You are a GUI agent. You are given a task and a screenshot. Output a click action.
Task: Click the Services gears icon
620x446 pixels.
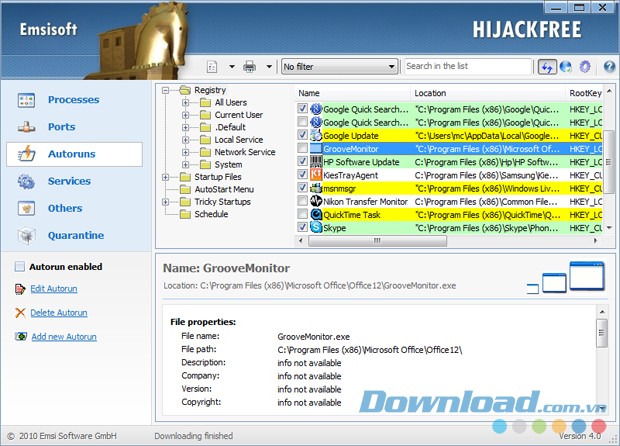26,181
